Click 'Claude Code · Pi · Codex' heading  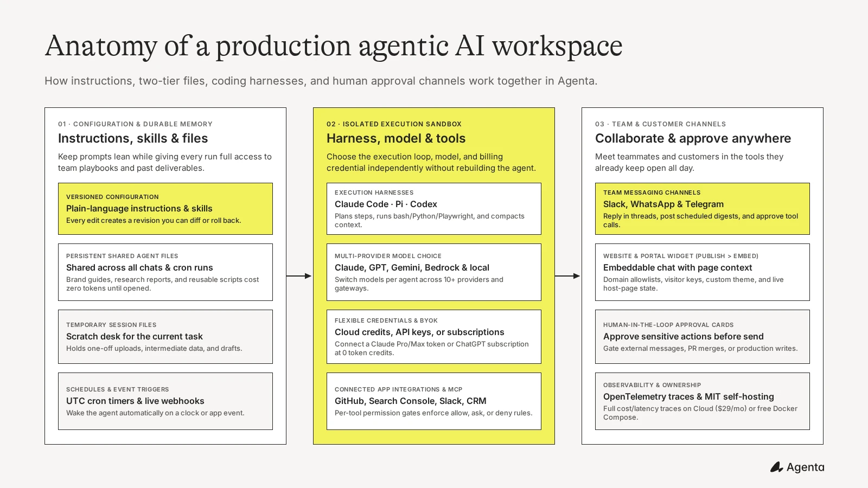[x=386, y=204]
